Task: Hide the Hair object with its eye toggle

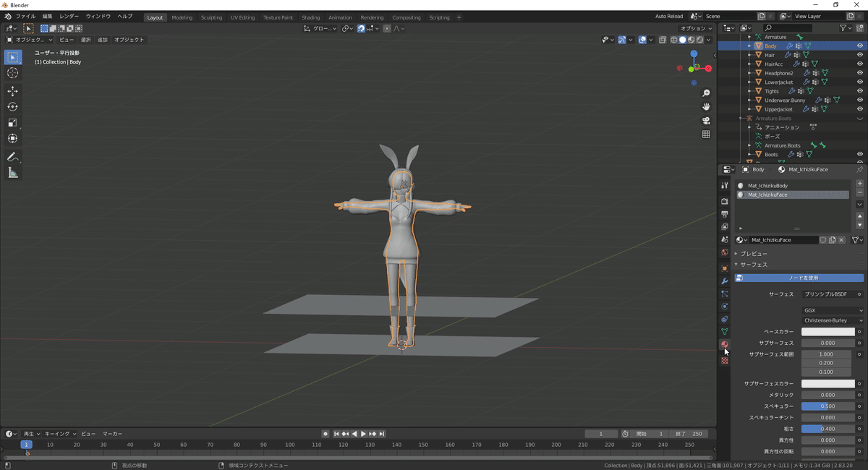Action: tap(859, 54)
